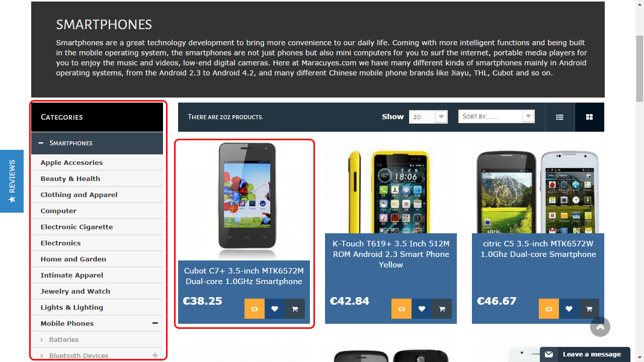
Task: Add Cubot C7+ to compare list
Action: click(255, 309)
